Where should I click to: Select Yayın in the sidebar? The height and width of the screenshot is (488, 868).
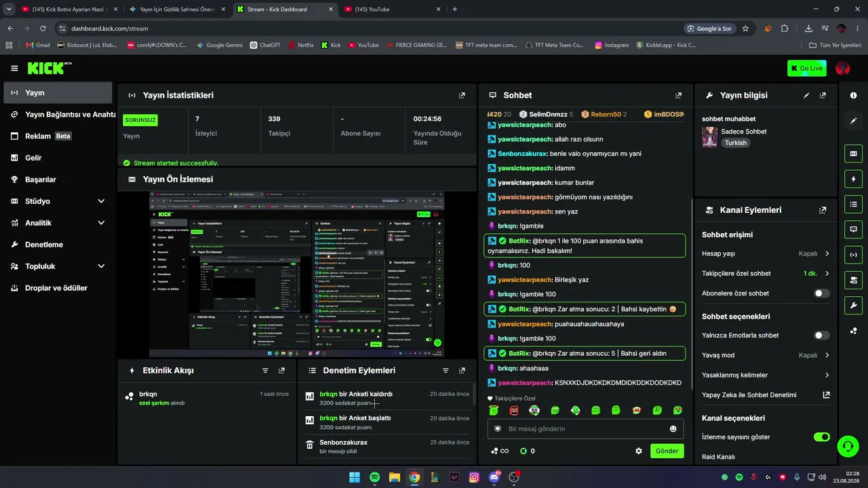pyautogui.click(x=58, y=93)
